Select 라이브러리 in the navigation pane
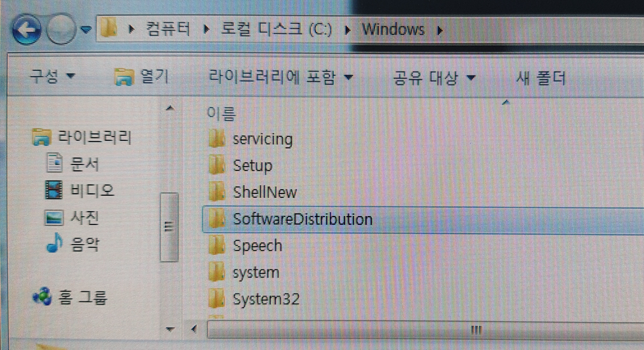Viewport: 644px width, 350px height. point(94,137)
